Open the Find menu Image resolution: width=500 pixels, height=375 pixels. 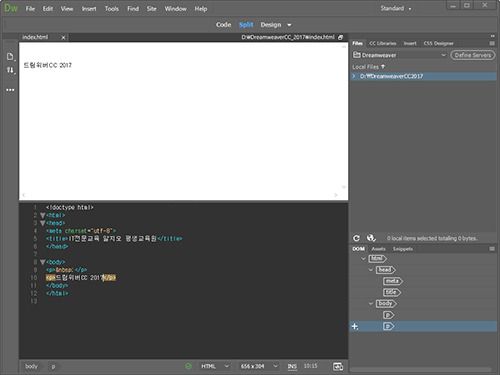tap(133, 9)
